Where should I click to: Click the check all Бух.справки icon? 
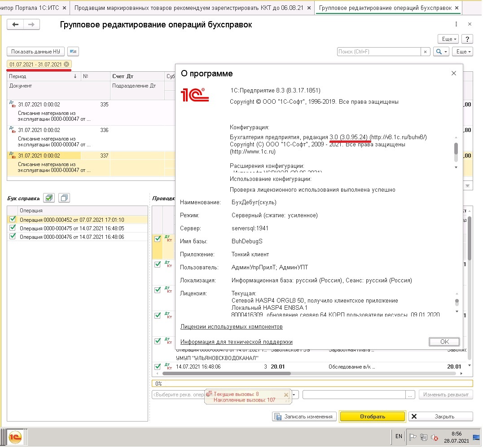pyautogui.click(x=48, y=198)
